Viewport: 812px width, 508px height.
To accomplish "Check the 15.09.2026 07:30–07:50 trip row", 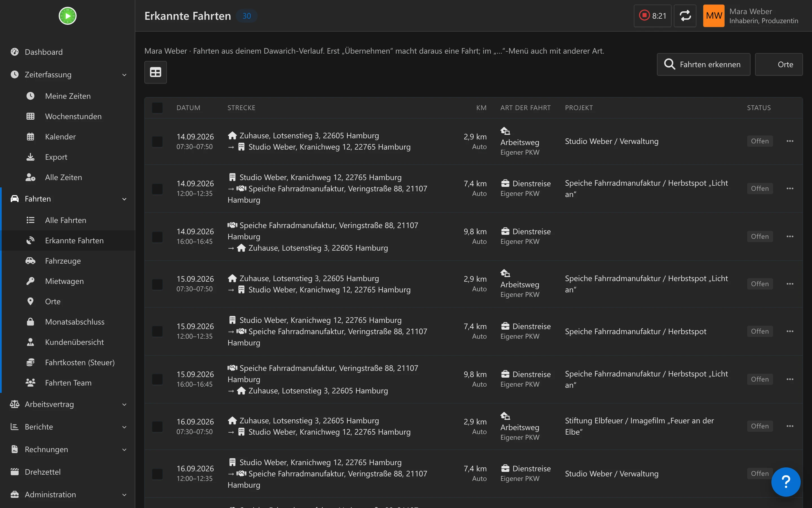I will coord(157,284).
